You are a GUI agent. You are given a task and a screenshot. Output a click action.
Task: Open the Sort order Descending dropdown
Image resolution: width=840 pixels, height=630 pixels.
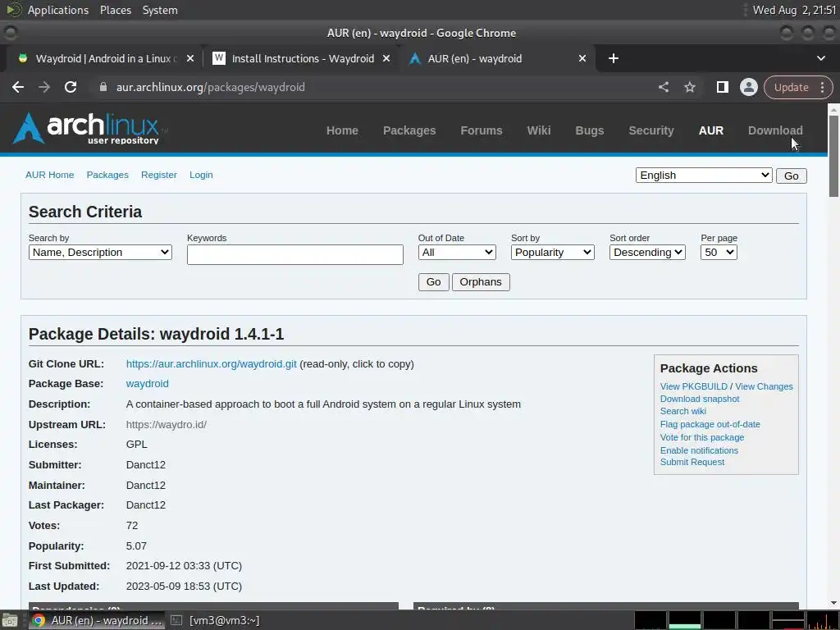647,253
